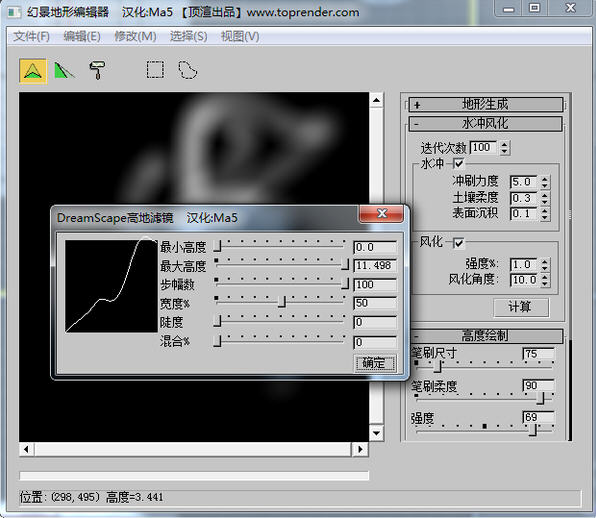The image size is (596, 518).
Task: Toggle the 风化 checkbox
Action: 459,242
